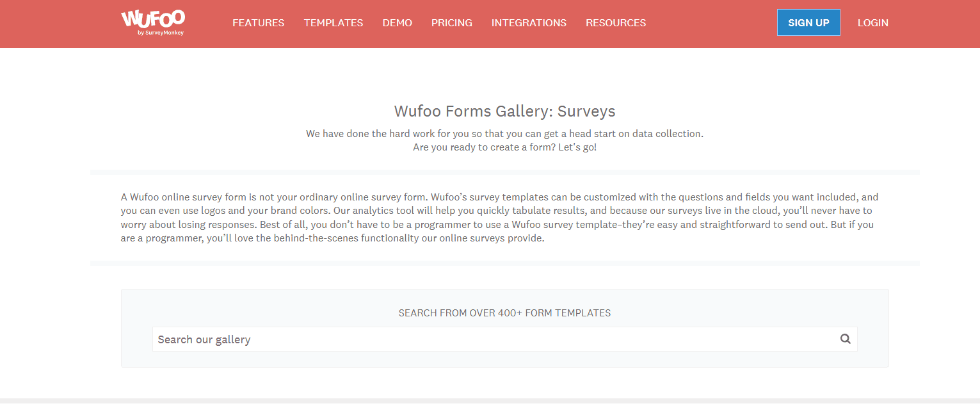
Task: Click the "Search from over 400+ form templates" label
Action: pyautogui.click(x=504, y=313)
